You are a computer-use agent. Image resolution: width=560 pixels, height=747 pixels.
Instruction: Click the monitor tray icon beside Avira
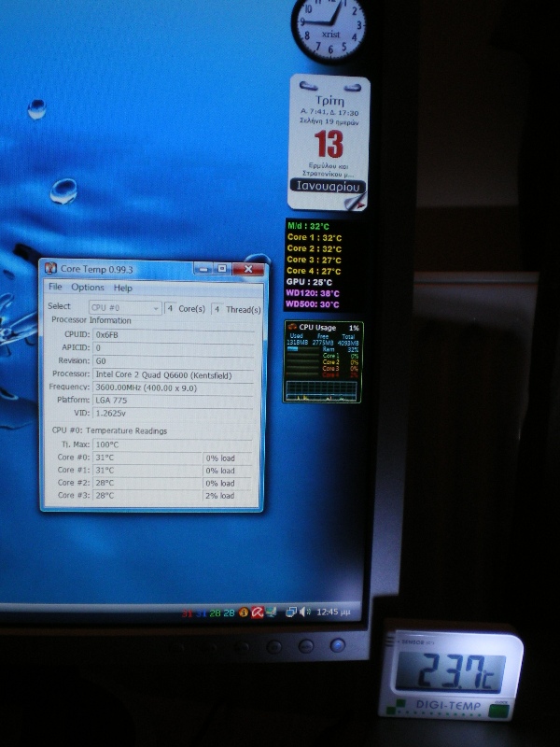272,613
